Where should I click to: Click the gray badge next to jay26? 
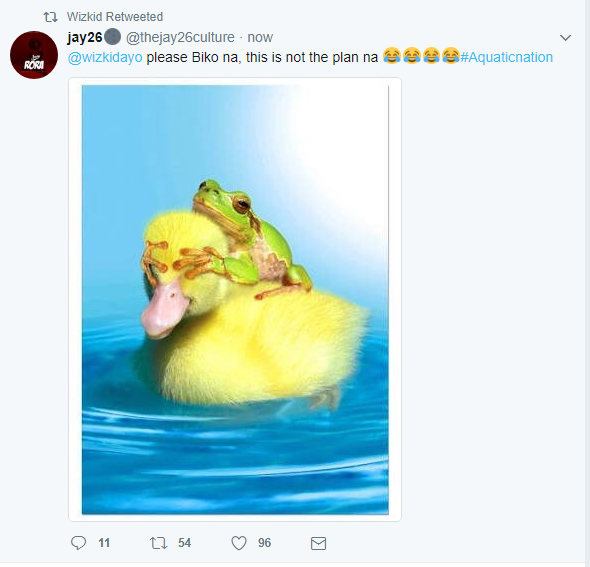pos(112,37)
